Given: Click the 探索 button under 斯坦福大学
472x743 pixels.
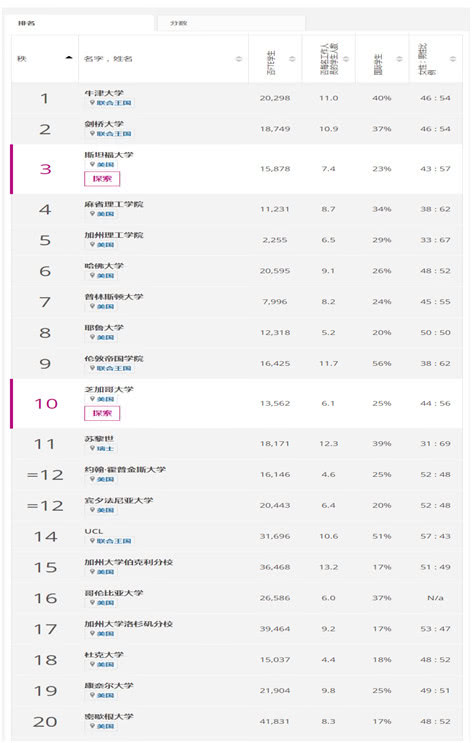Looking at the screenshot, I should click(102, 179).
